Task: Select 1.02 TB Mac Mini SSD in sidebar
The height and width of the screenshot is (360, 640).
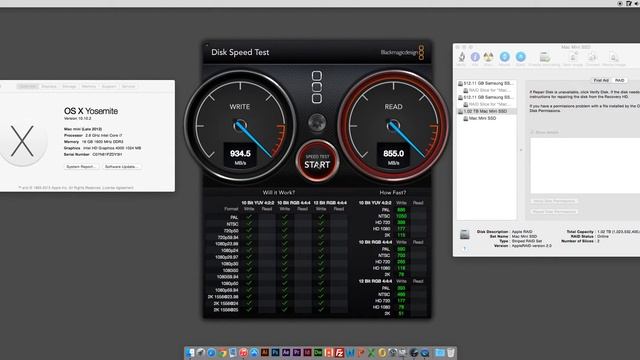Action: tap(486, 111)
